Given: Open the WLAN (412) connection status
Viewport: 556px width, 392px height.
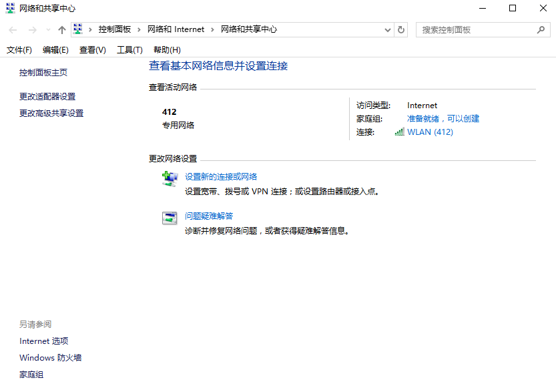Looking at the screenshot, I should [x=430, y=132].
